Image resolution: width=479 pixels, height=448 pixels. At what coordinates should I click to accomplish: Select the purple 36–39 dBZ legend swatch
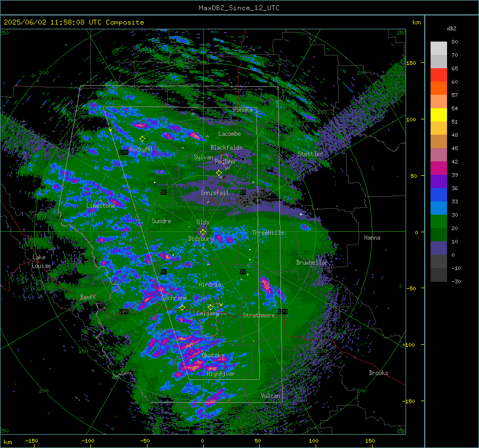[x=439, y=182]
